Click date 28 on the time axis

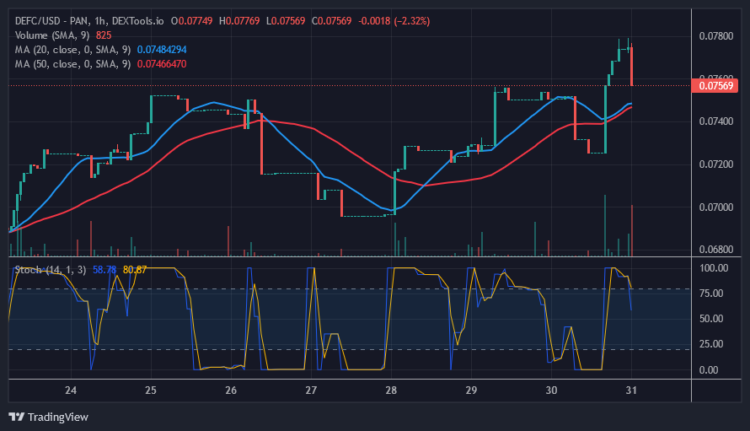(x=391, y=390)
